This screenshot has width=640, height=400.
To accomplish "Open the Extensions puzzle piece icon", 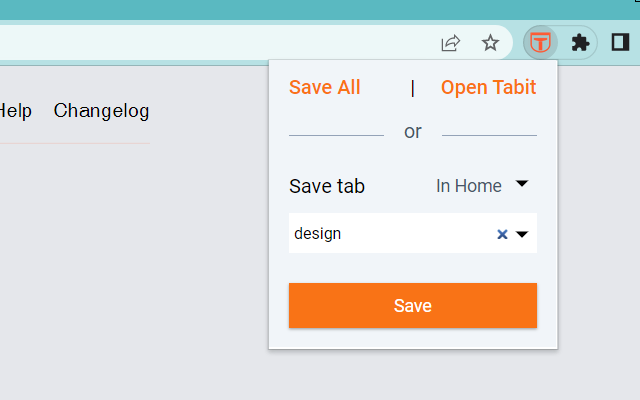I will coord(579,43).
